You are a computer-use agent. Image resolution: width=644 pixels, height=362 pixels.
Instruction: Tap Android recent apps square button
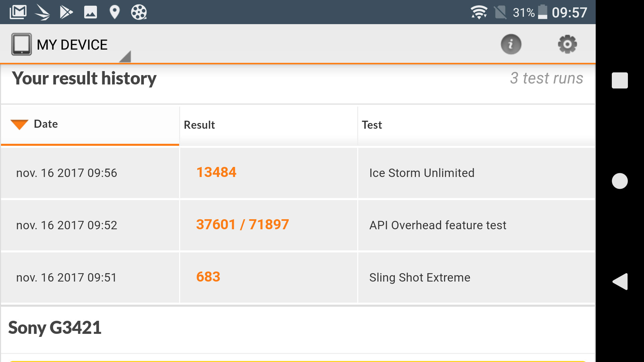(x=620, y=80)
